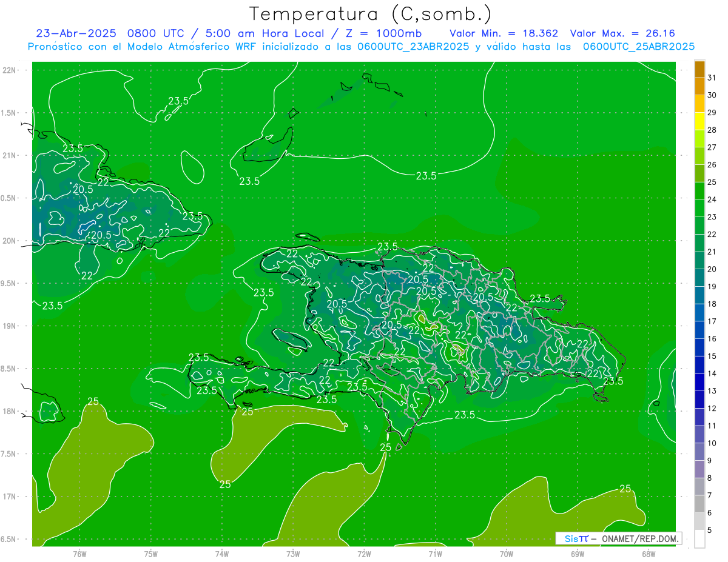Click the "74W" longitude axis label

(x=222, y=554)
